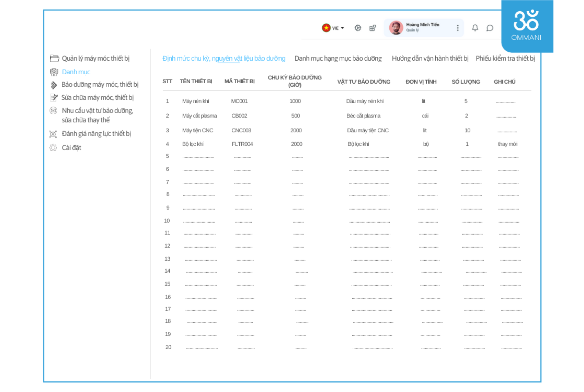The height and width of the screenshot is (392, 584).
Task: Click the Máy nén khí device name cell
Action: [x=196, y=101]
